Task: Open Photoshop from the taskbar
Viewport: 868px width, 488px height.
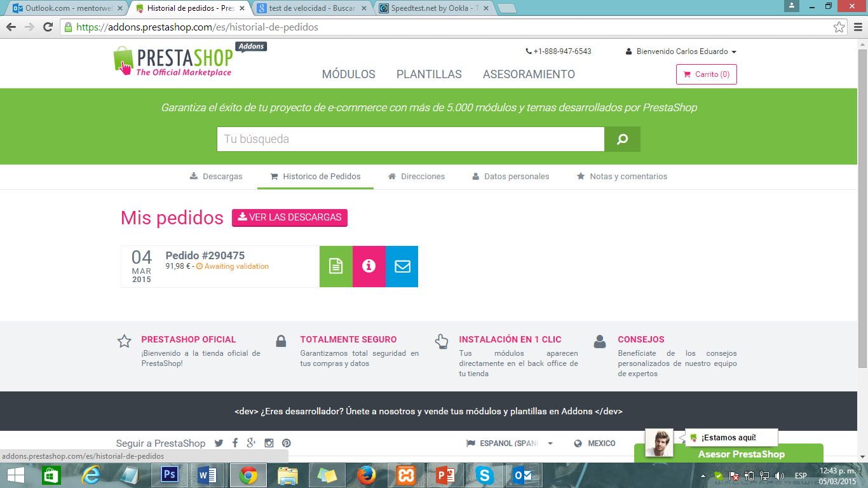Action: tap(170, 475)
